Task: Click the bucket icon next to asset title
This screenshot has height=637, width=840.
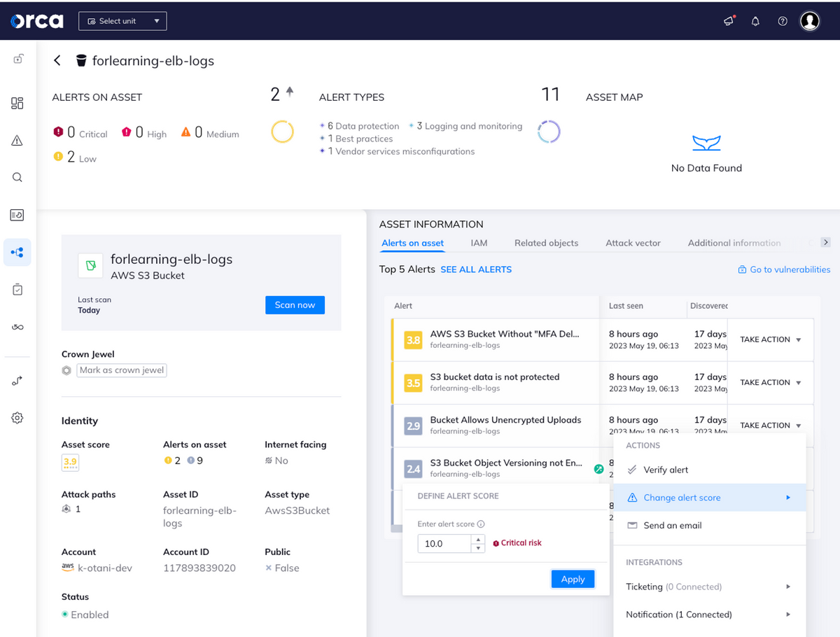Action: coord(81,61)
